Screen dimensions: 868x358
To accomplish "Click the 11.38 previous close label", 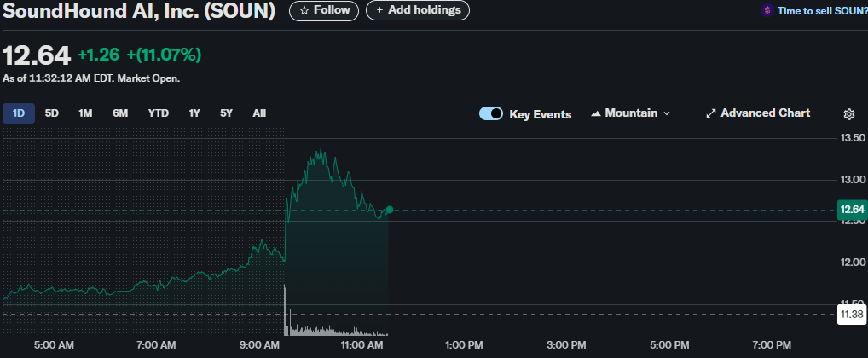I will point(852,315).
